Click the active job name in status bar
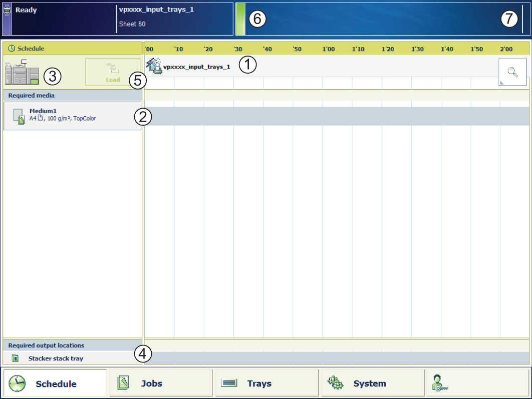The height and width of the screenshot is (399, 532). (x=156, y=10)
